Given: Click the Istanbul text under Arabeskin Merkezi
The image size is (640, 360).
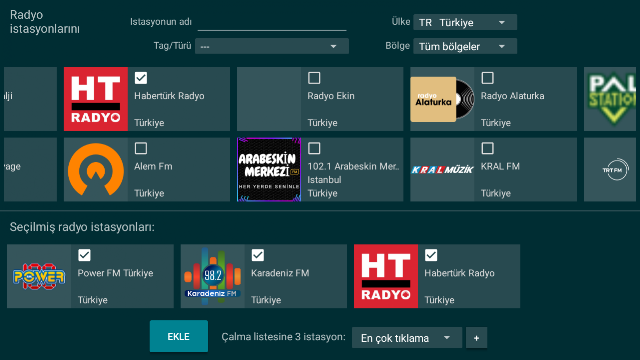Looking at the screenshot, I should [324, 180].
